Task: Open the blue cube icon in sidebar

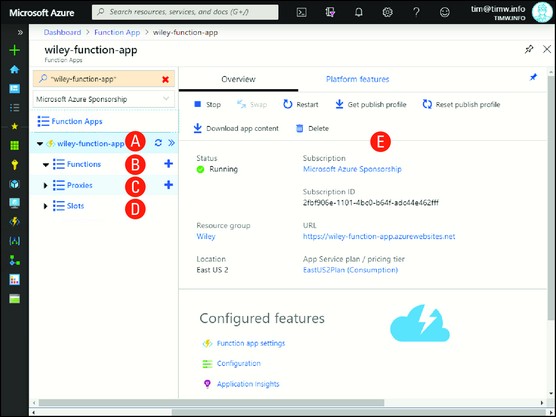Action: (15, 184)
